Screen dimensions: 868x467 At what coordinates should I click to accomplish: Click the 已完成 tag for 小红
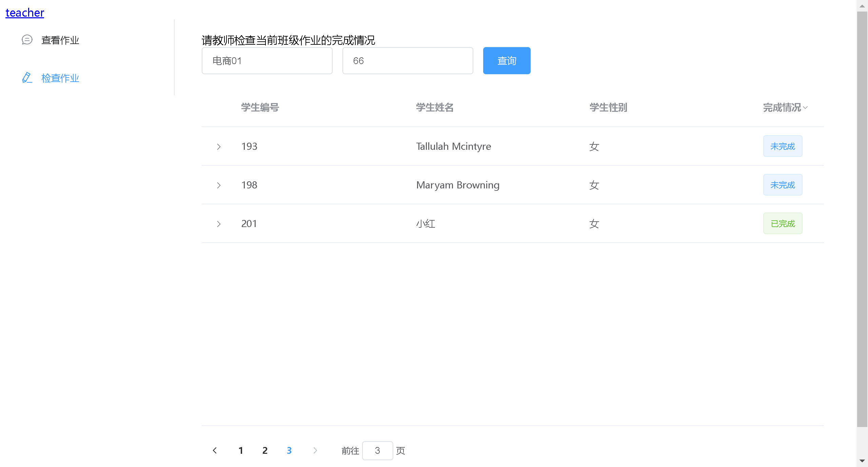783,223
